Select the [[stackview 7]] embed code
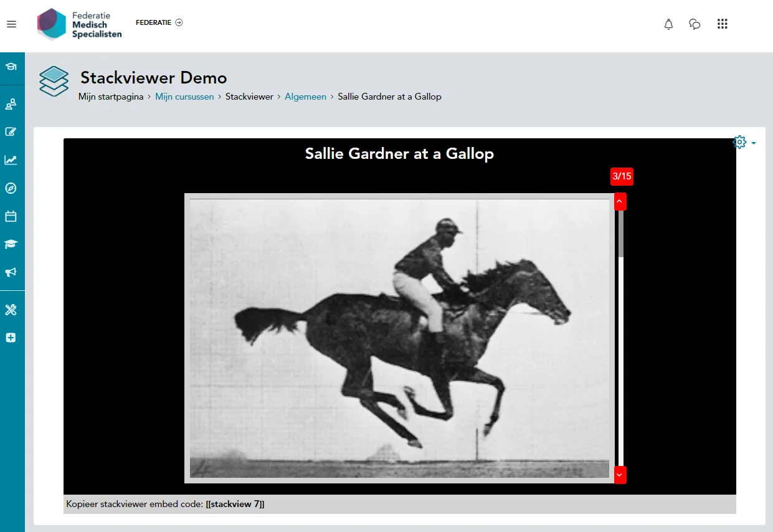 [235, 504]
